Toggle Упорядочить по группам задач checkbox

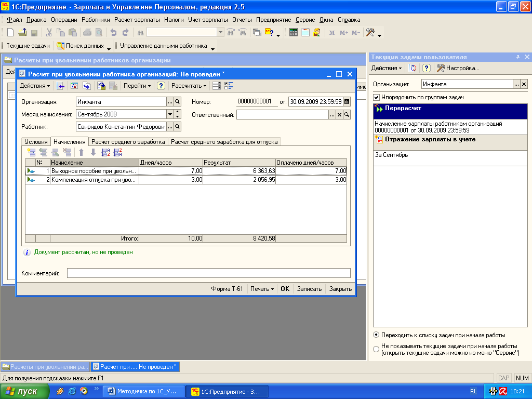point(376,97)
